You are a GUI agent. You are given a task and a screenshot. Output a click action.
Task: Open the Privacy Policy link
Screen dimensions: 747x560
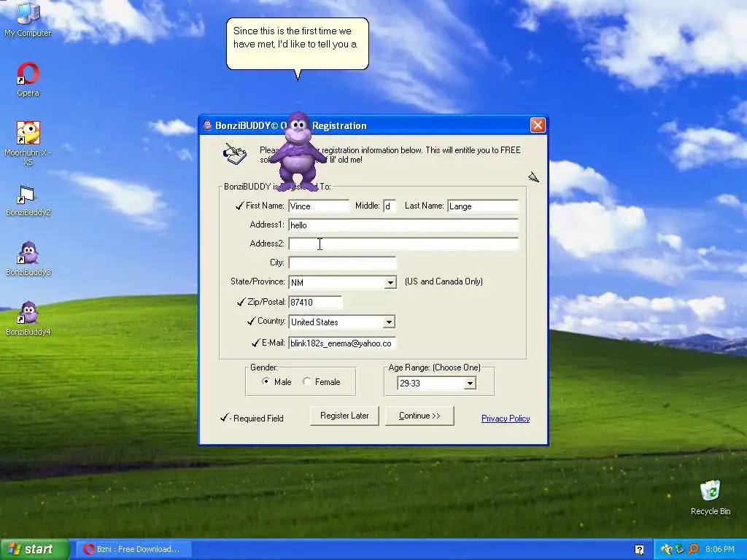pyautogui.click(x=506, y=418)
